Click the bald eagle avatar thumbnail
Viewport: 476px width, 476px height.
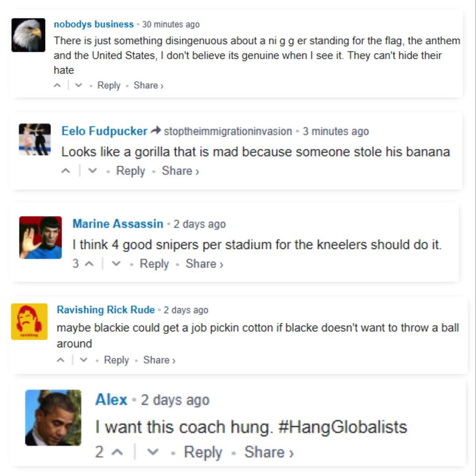click(28, 35)
